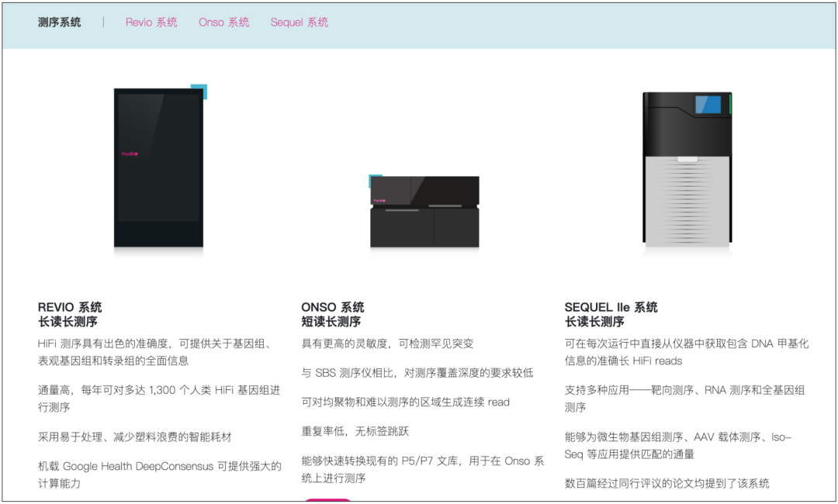Click the REVIO 系统 heading
This screenshot has width=838, height=504.
coord(70,307)
